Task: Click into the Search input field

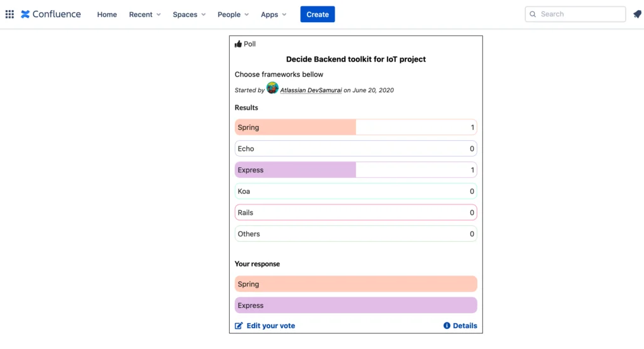Action: tap(575, 15)
